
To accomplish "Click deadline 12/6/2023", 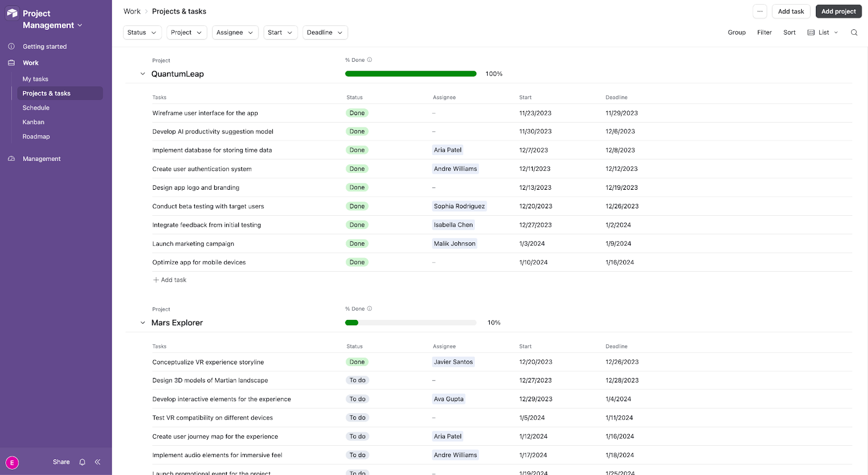I will [x=620, y=131].
